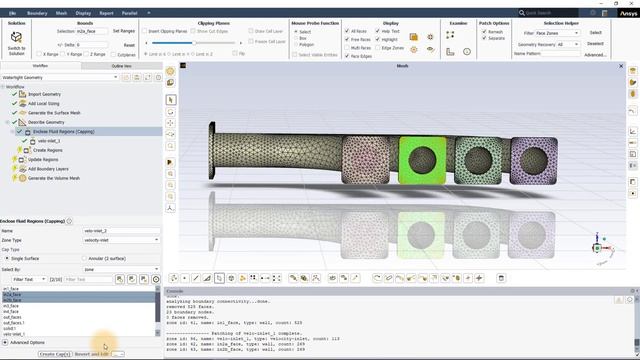Open the Zone Type velocity-inlet dropdown
Image resolution: width=640 pixels, height=360 pixels.
tap(121, 240)
